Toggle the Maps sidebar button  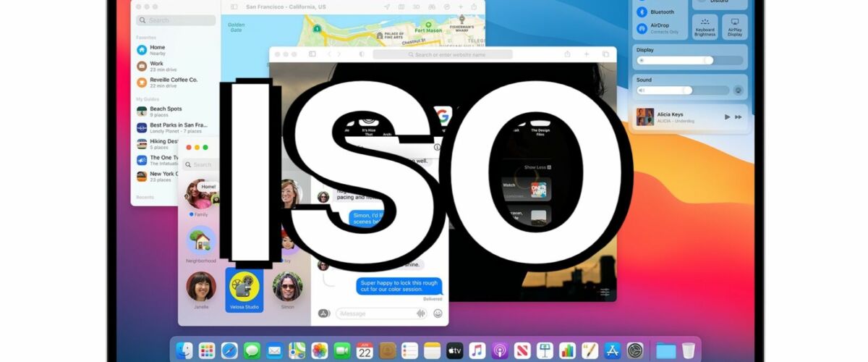(x=234, y=7)
